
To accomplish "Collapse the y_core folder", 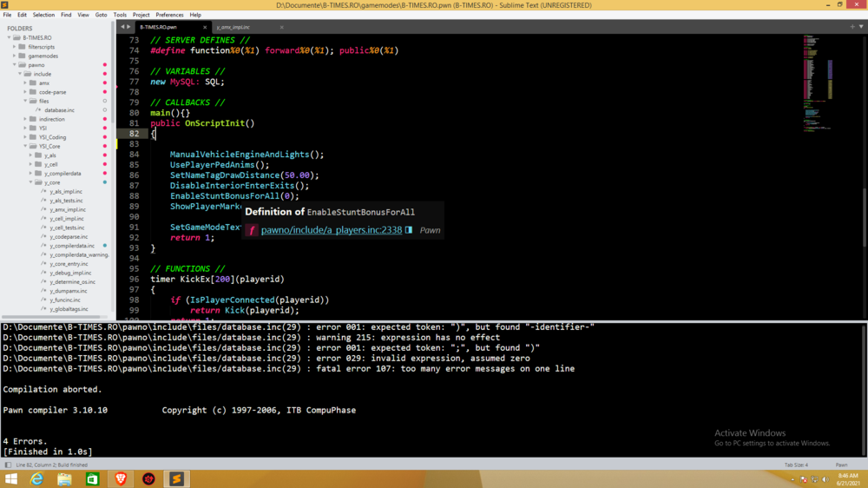I will 31,182.
